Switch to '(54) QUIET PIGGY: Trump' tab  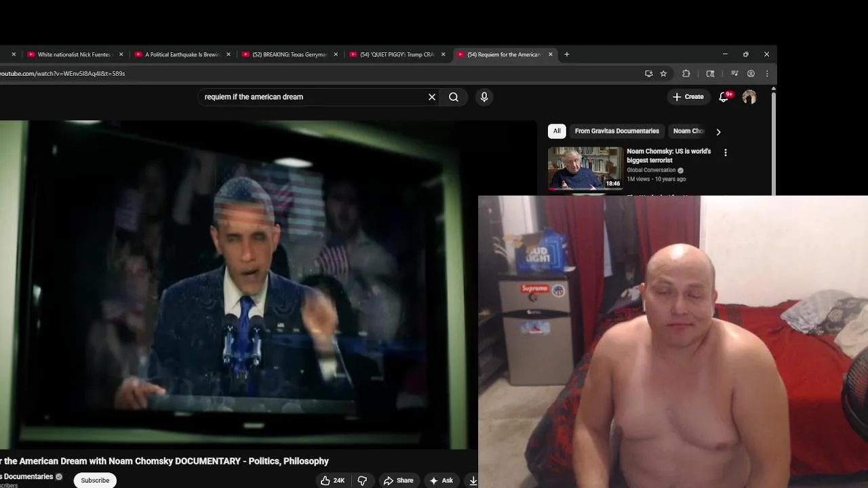click(x=396, y=54)
